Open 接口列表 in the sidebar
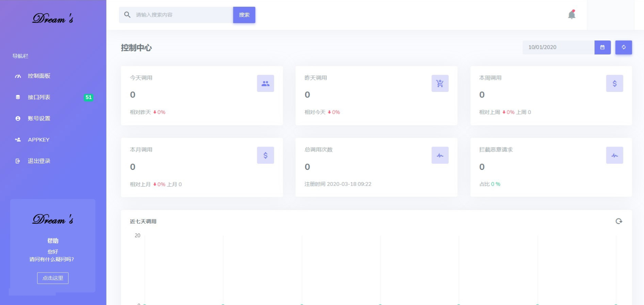Image resolution: width=644 pixels, height=305 pixels. [x=39, y=97]
